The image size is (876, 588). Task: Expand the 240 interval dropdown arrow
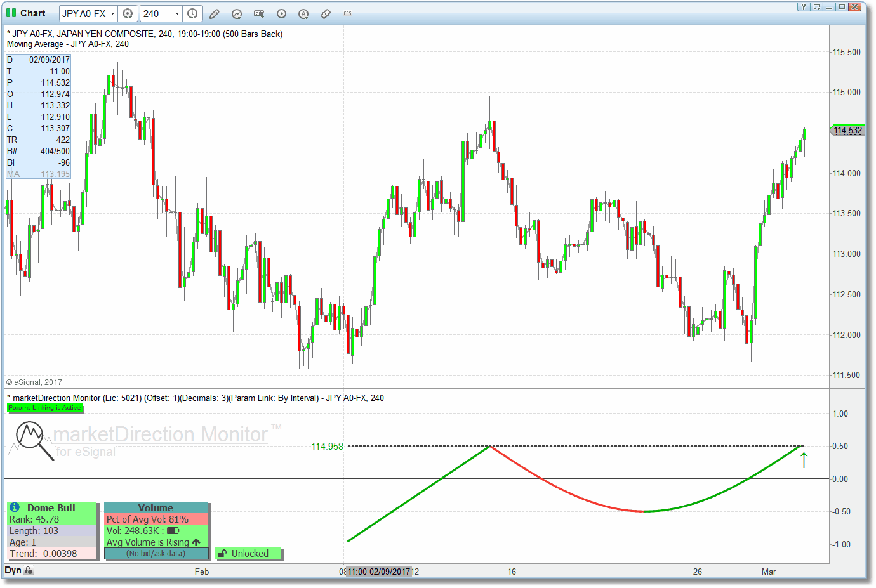[x=177, y=13]
